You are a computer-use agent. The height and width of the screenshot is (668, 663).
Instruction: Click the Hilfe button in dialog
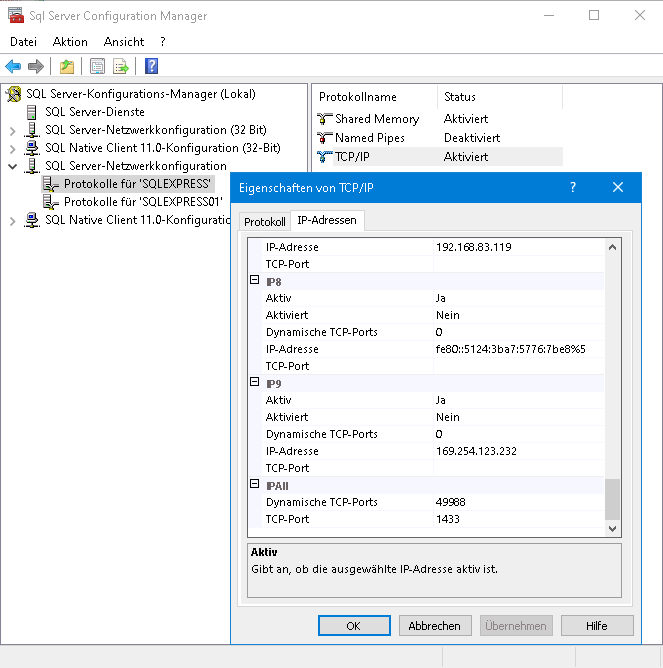pyautogui.click(x=597, y=625)
